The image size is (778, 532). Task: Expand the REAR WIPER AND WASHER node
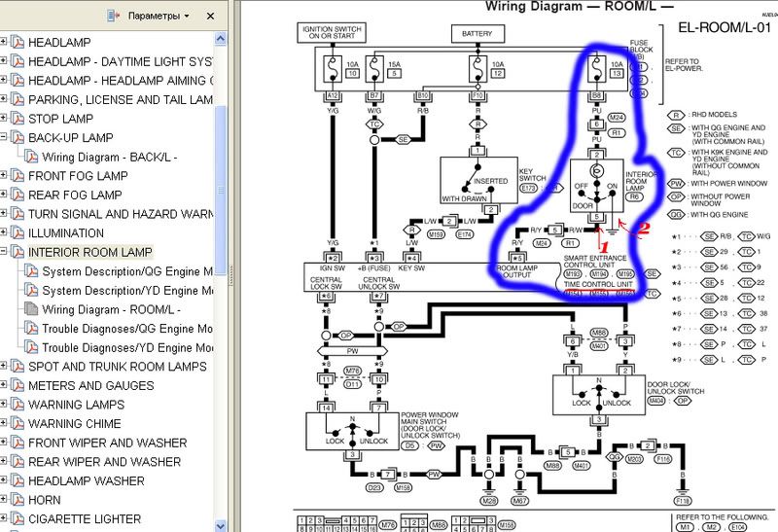tap(3, 462)
